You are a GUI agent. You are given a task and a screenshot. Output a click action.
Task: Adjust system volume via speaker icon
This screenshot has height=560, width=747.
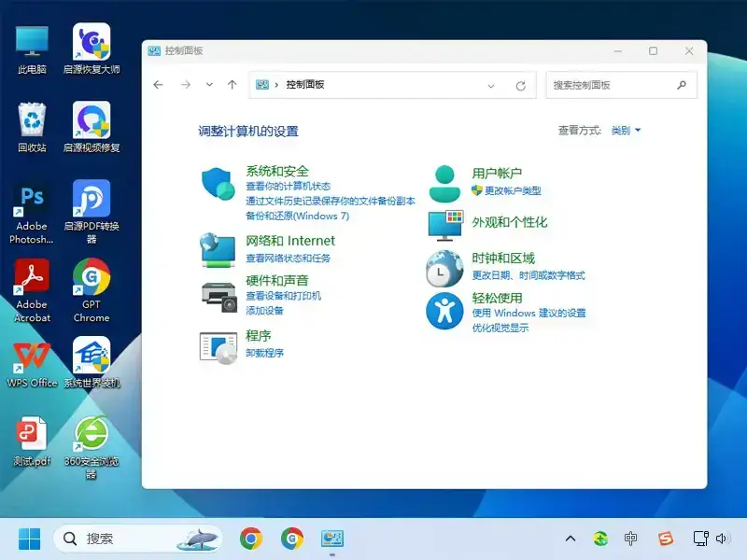(722, 539)
